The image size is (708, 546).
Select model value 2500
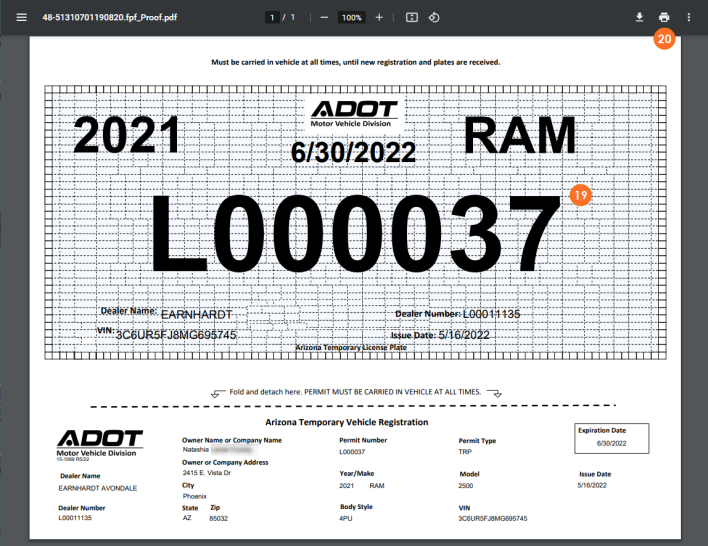(466, 486)
